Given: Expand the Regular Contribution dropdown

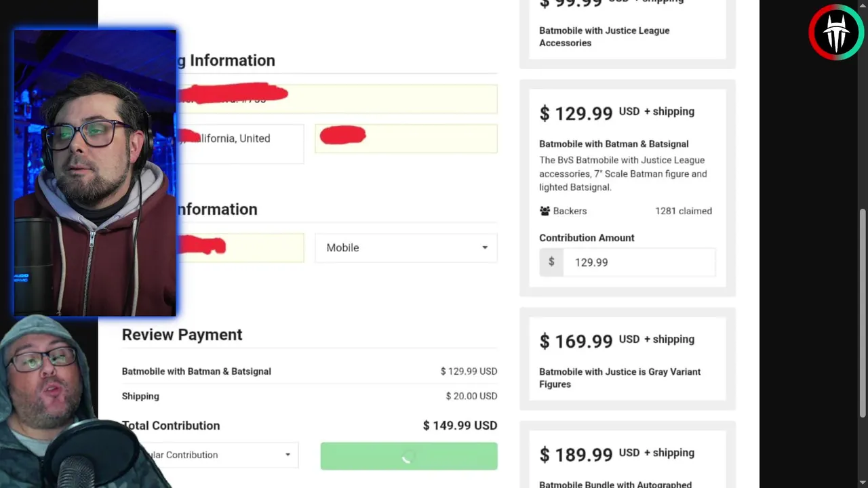Looking at the screenshot, I should pos(210,455).
